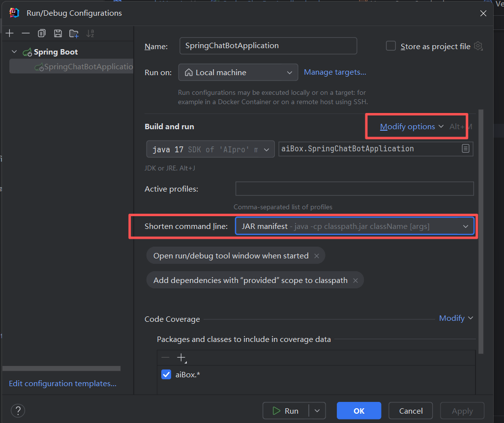Confirm with the OK button

[359, 411]
